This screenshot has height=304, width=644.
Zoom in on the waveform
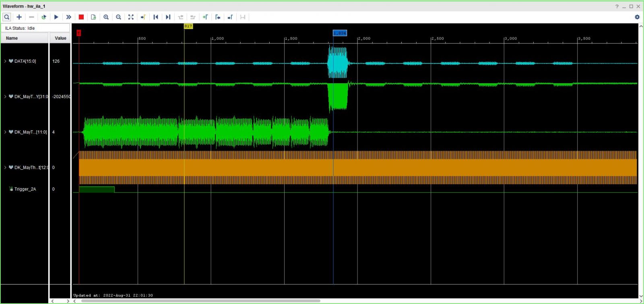tap(106, 17)
